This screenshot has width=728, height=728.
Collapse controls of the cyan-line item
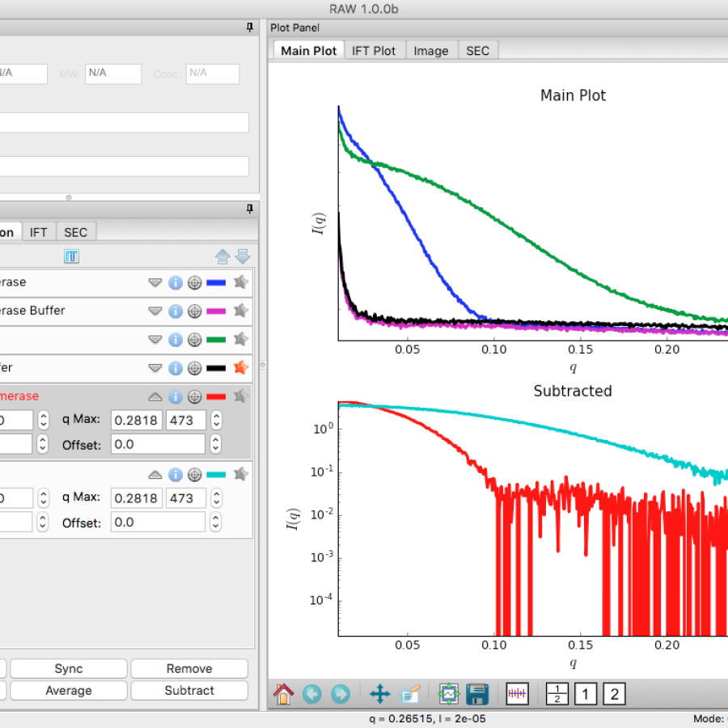(x=155, y=475)
